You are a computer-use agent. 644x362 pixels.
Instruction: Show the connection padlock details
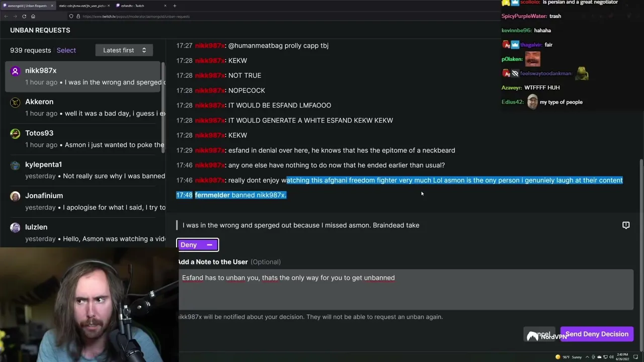coord(77,16)
